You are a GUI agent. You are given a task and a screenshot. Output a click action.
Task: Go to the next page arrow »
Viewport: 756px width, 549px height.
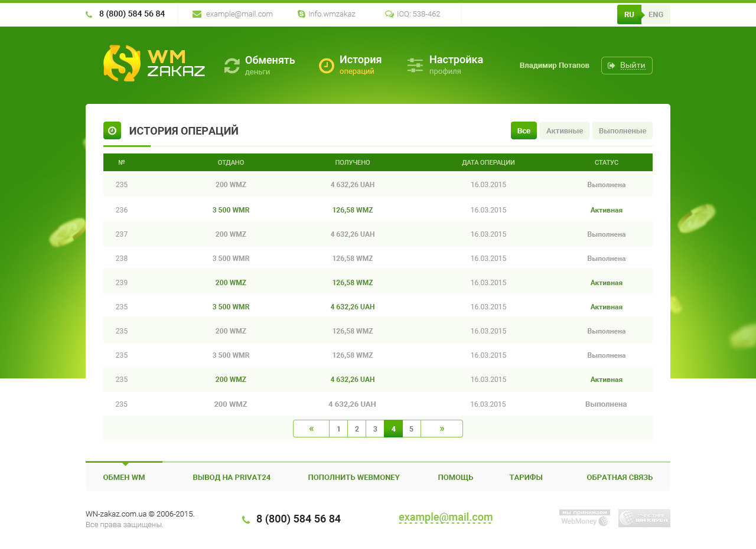click(x=442, y=429)
